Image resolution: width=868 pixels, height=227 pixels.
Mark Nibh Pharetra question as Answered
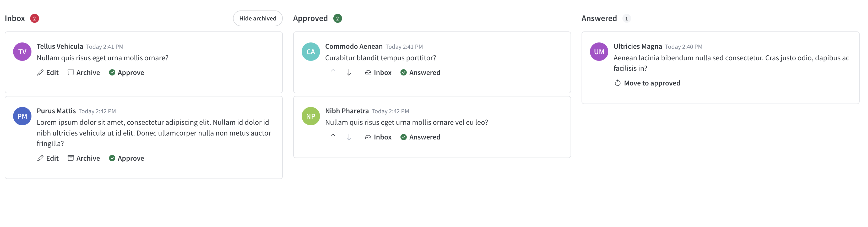click(420, 137)
